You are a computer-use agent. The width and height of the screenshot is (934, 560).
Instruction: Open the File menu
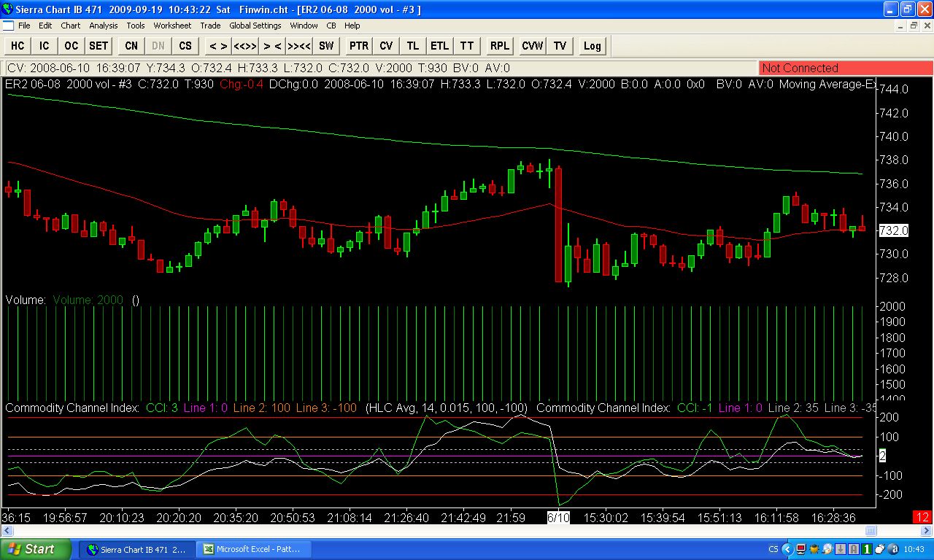pos(24,26)
